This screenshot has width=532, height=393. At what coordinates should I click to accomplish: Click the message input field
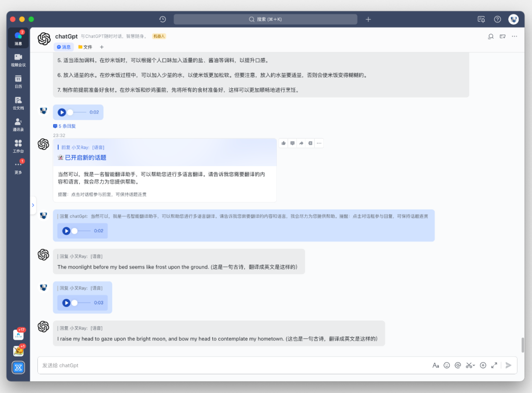coord(234,365)
